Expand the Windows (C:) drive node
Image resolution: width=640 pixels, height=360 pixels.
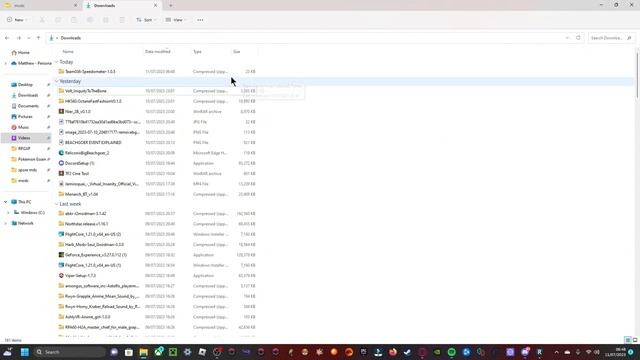coord(9,213)
